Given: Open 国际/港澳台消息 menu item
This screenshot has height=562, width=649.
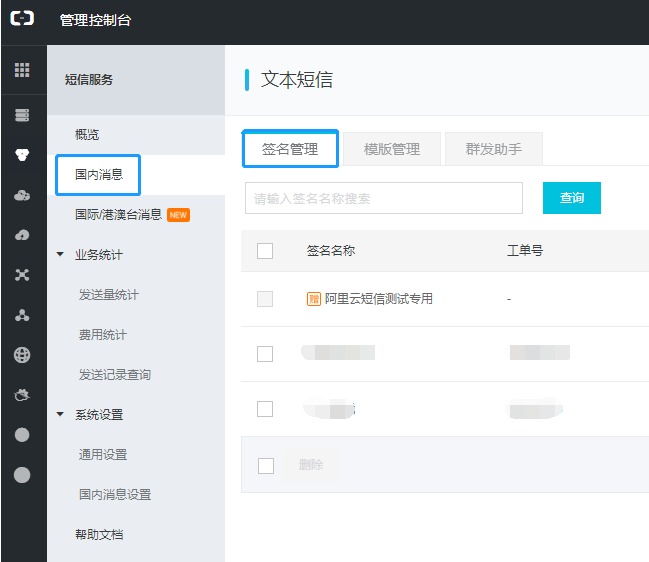Looking at the screenshot, I should tap(118, 214).
